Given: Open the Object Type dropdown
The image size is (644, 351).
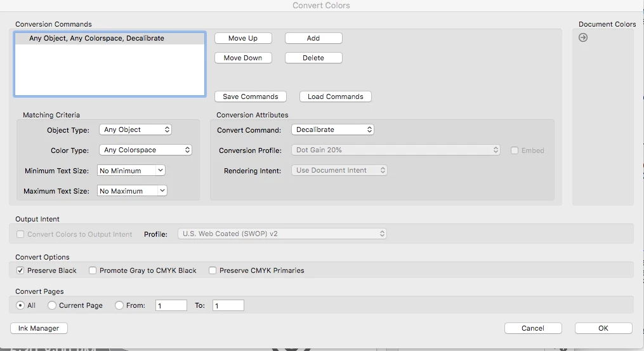Looking at the screenshot, I should pyautogui.click(x=136, y=129).
